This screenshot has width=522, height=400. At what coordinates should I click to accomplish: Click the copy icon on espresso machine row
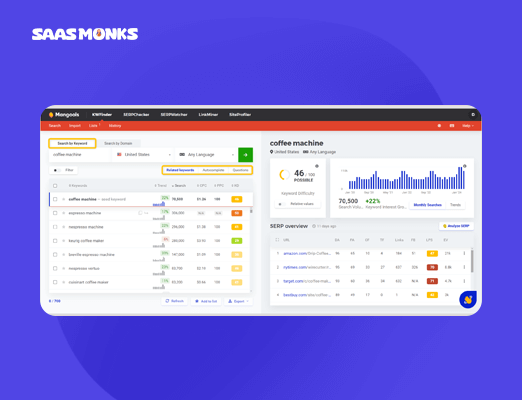point(140,213)
